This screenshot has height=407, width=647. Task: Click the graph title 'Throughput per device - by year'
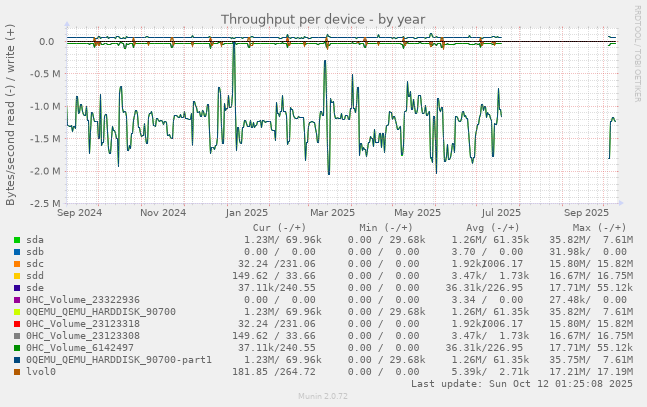pyautogui.click(x=322, y=19)
